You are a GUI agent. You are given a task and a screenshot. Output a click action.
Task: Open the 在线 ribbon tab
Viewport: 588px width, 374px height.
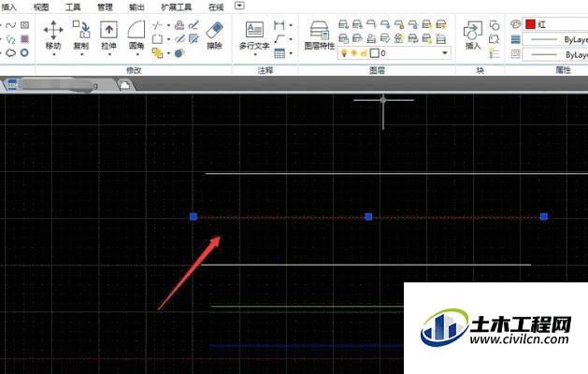coord(216,7)
